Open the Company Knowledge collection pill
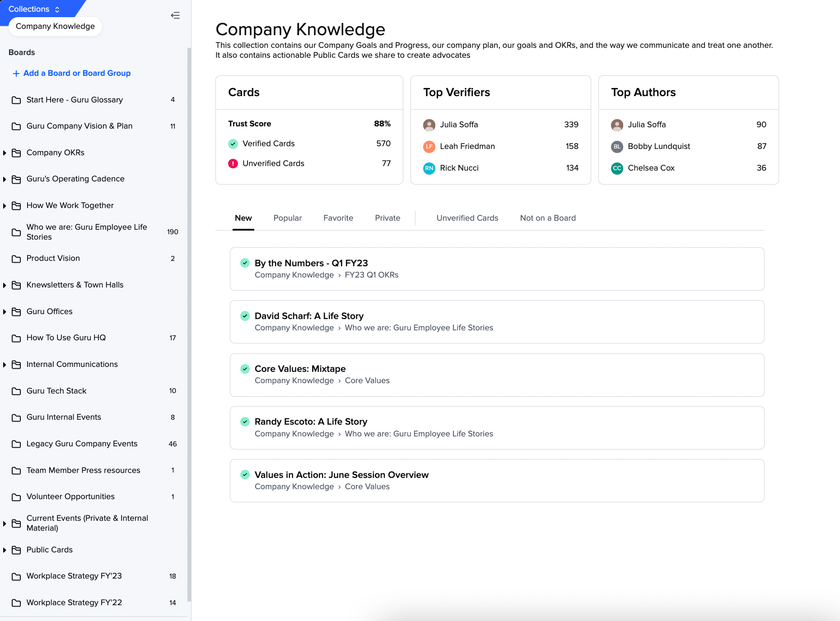This screenshot has height=621, width=840. (55, 26)
